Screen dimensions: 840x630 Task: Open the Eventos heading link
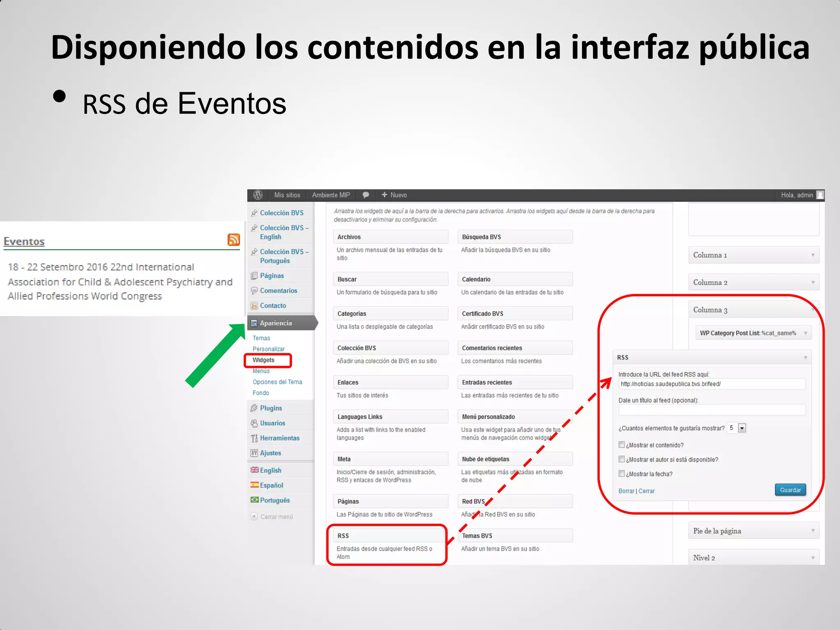coord(24,242)
